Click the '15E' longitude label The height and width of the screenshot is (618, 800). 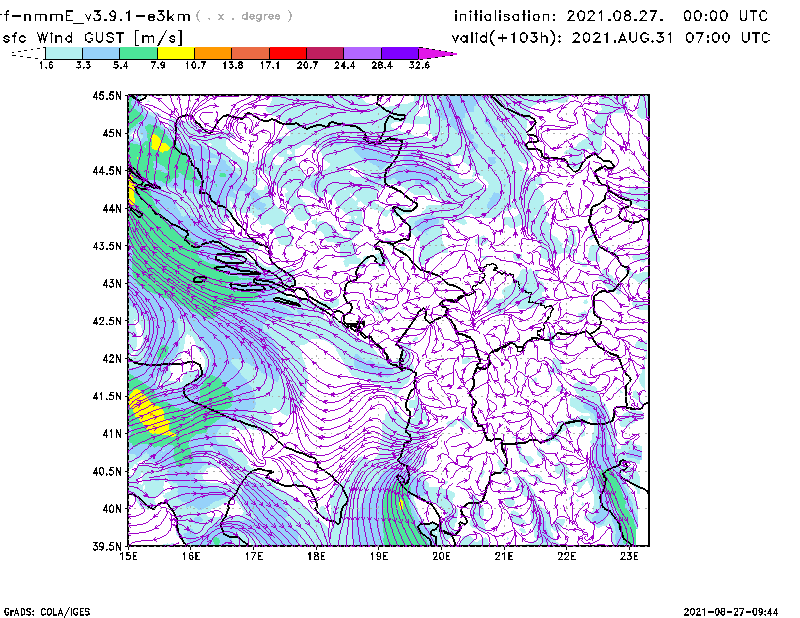click(128, 556)
